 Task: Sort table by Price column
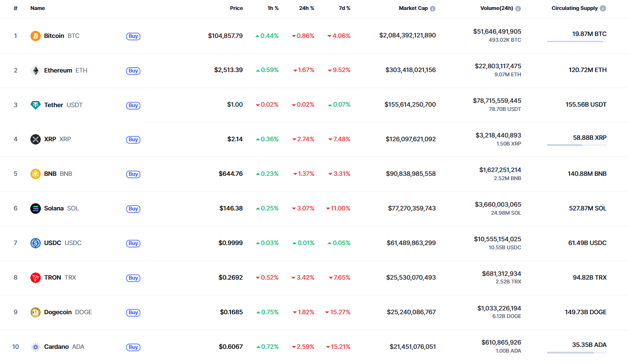click(x=236, y=8)
